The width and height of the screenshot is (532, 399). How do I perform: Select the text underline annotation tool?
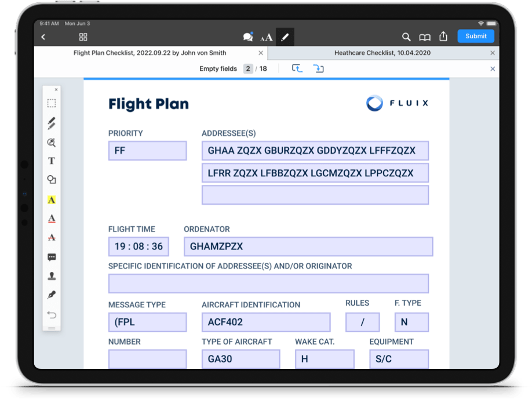[x=52, y=219]
